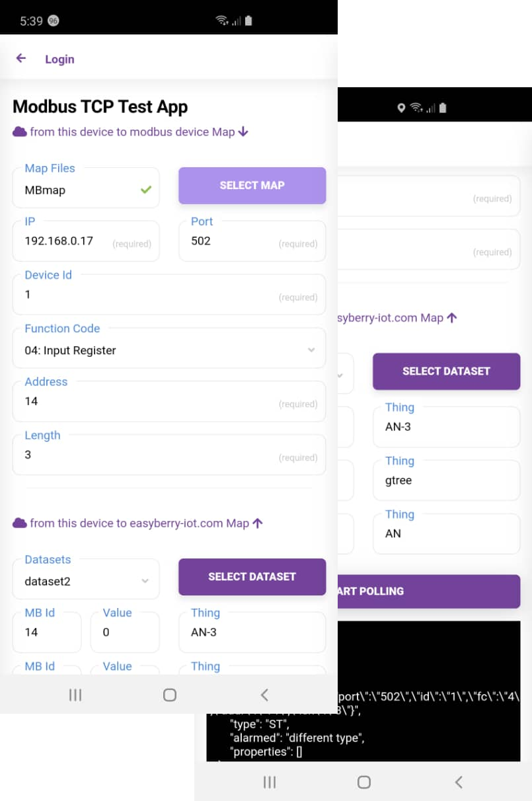
Task: Open the Function Code dropdown
Action: pyautogui.click(x=169, y=348)
